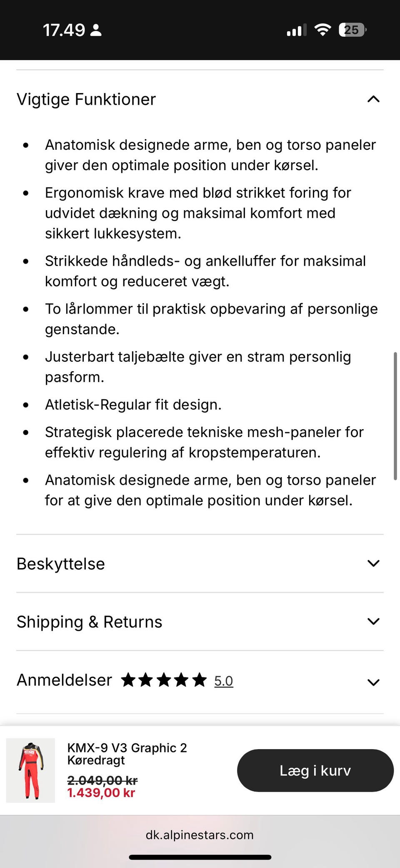Tap the 17.49 clock in status bar
400x868 pixels.
click(64, 30)
